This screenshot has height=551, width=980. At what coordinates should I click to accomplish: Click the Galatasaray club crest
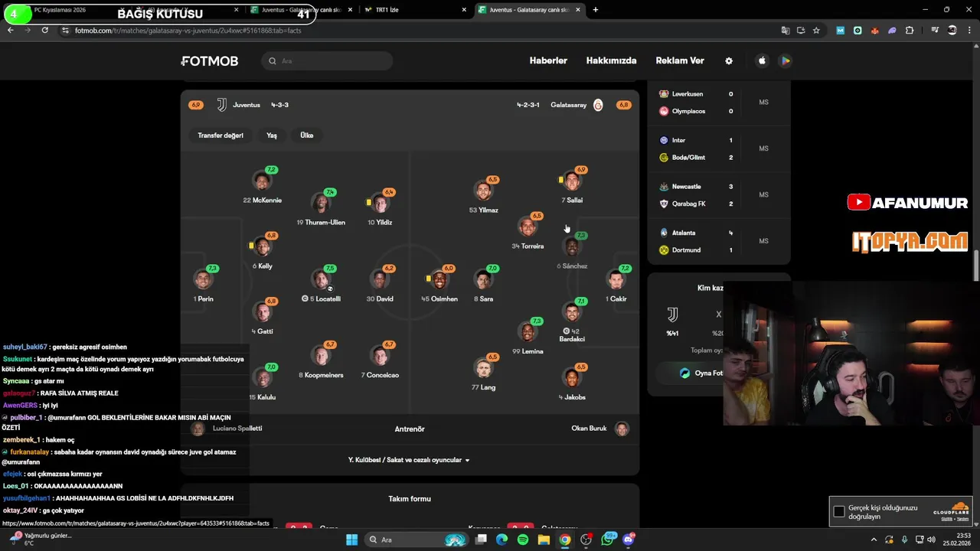pos(598,105)
